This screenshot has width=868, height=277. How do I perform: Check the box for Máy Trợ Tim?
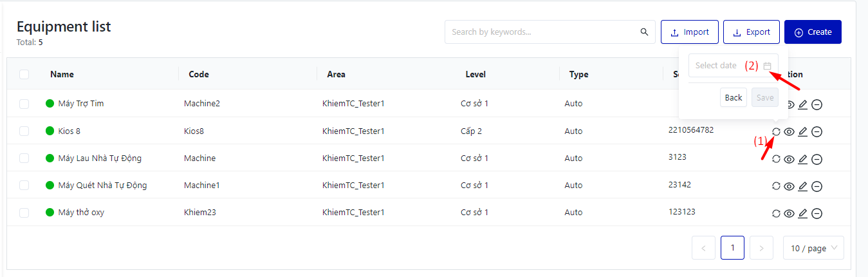(24, 104)
